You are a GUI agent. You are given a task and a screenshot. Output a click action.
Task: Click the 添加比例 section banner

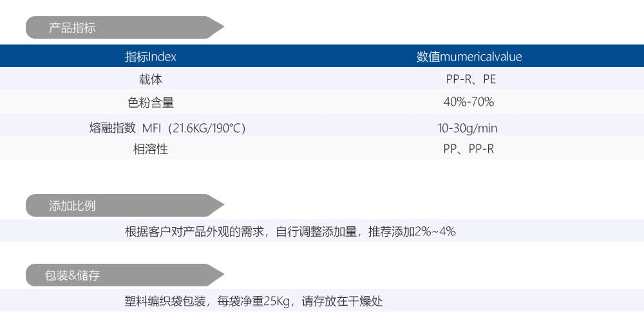coord(72,206)
